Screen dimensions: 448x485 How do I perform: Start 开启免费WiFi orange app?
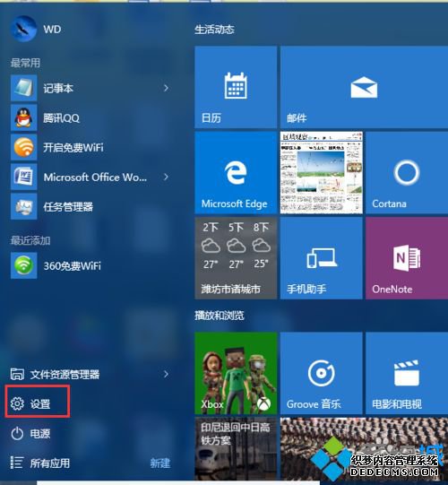click(24, 147)
